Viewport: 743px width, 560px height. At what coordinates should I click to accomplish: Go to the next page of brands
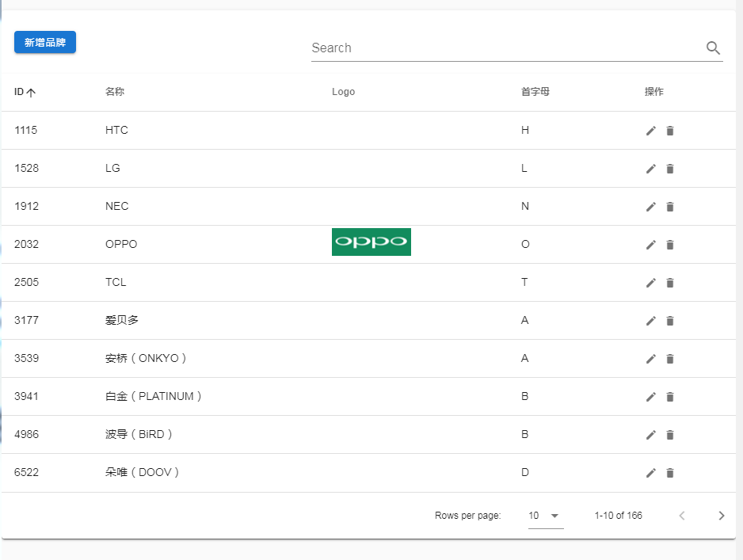tap(721, 516)
